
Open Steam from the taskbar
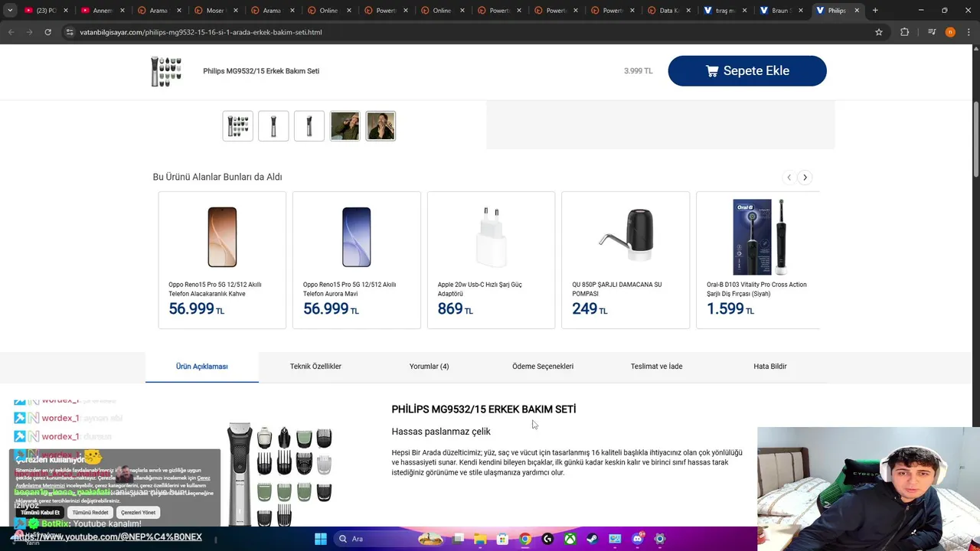tap(592, 539)
